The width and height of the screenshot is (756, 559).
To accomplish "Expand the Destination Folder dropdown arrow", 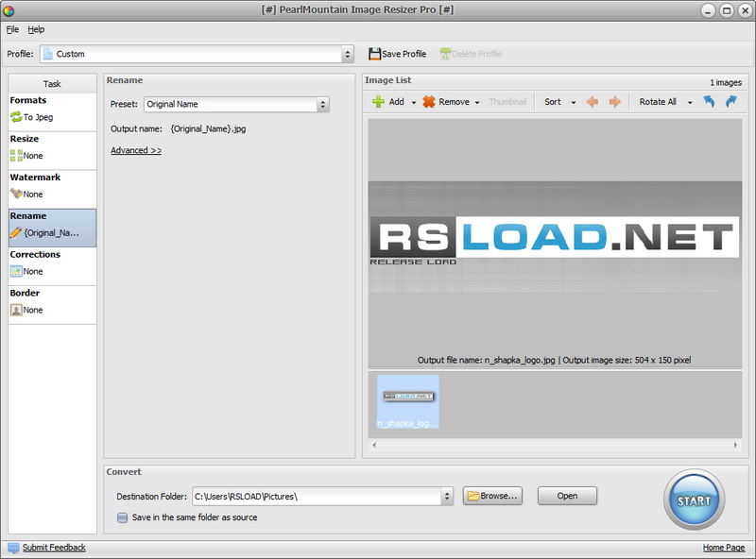I will tap(447, 497).
